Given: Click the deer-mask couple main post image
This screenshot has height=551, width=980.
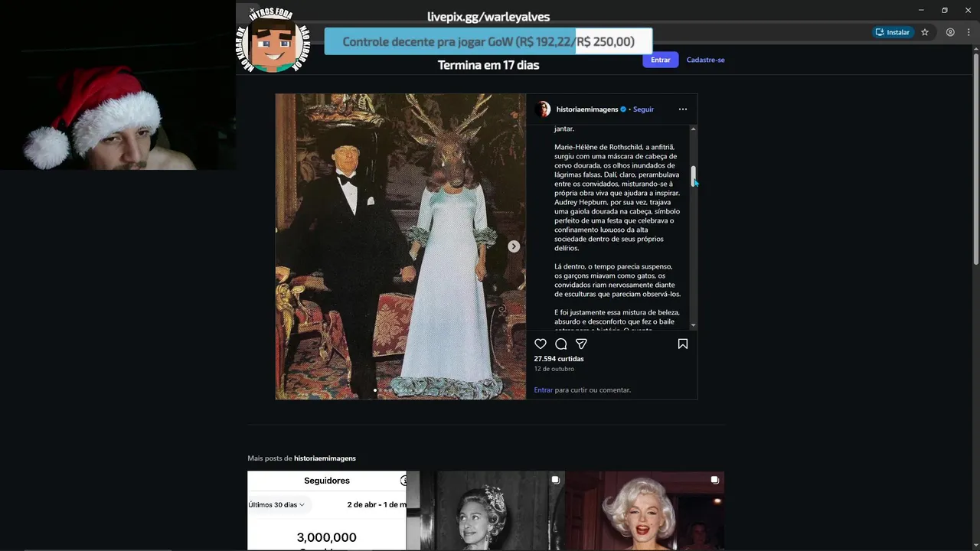Looking at the screenshot, I should pos(400,246).
